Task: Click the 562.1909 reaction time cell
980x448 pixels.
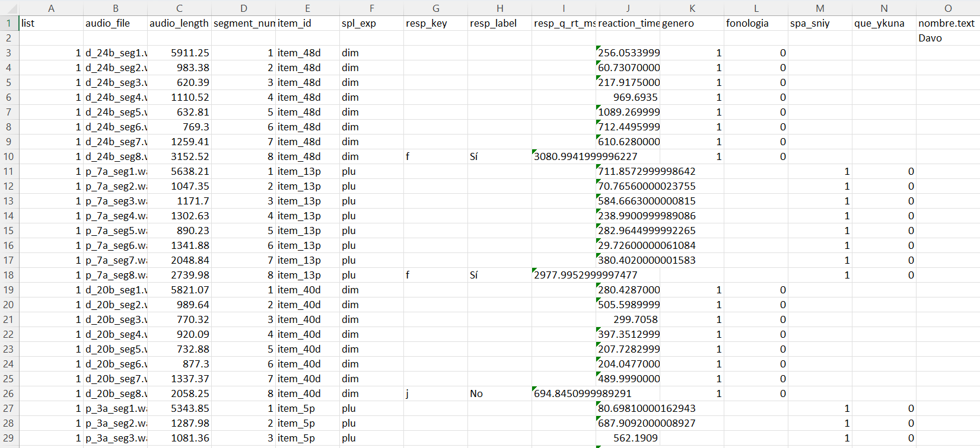Action: click(628, 438)
